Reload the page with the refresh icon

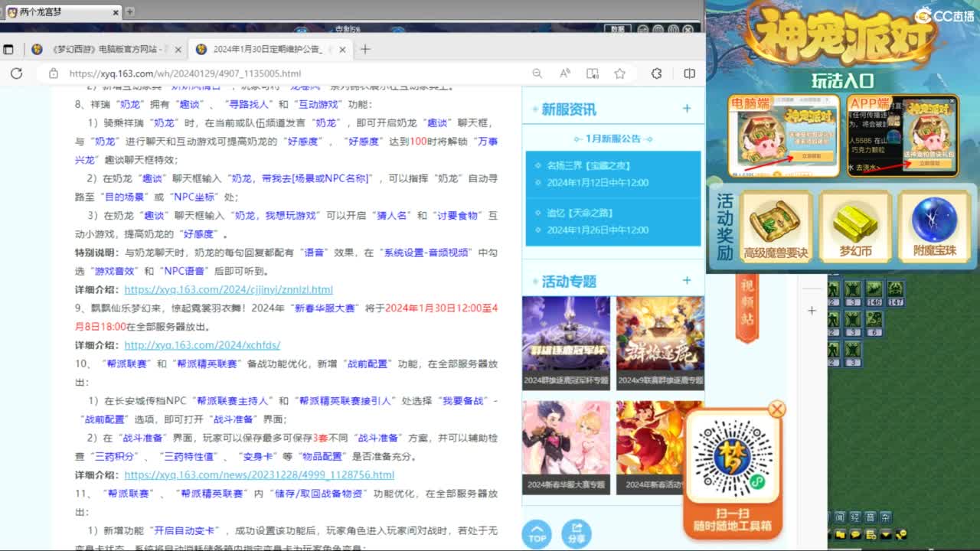[16, 73]
